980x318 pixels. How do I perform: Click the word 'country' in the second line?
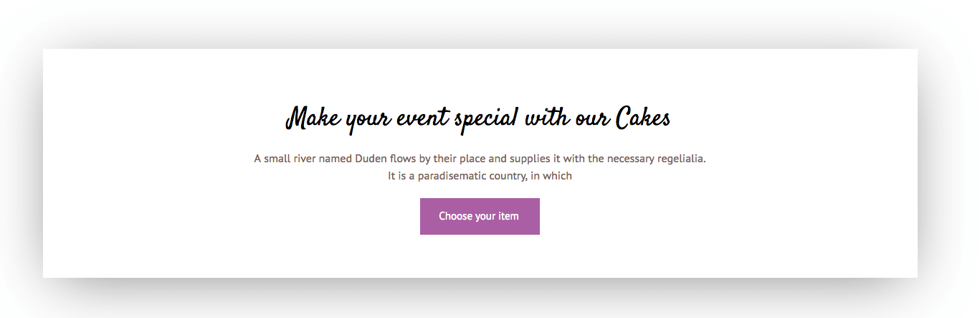[505, 176]
